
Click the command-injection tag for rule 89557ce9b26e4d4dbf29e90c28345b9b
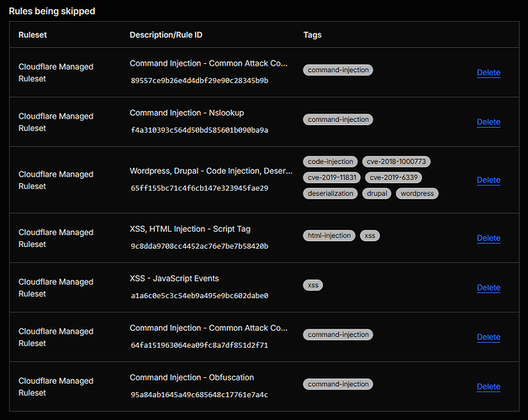(x=338, y=70)
